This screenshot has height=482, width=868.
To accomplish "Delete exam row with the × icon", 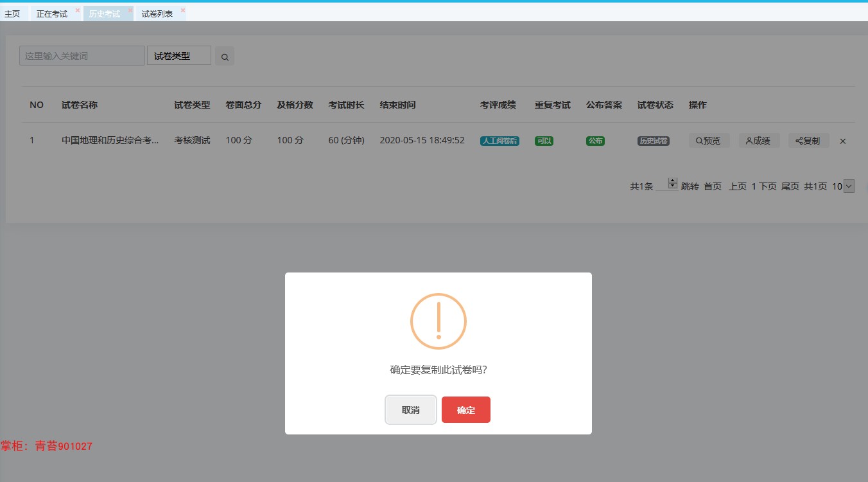I will [843, 141].
